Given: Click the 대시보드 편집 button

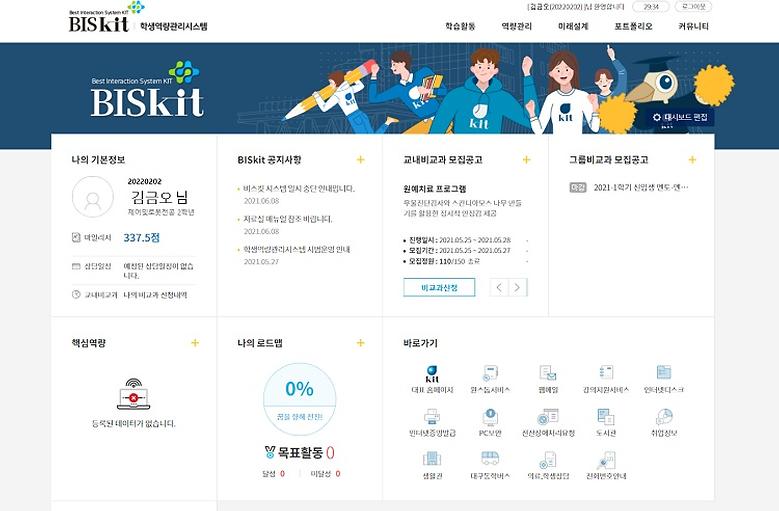Looking at the screenshot, I should click(x=681, y=117).
